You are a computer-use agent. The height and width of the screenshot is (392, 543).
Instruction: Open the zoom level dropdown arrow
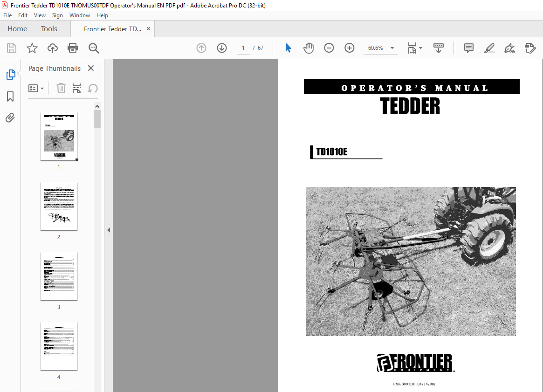pos(392,48)
